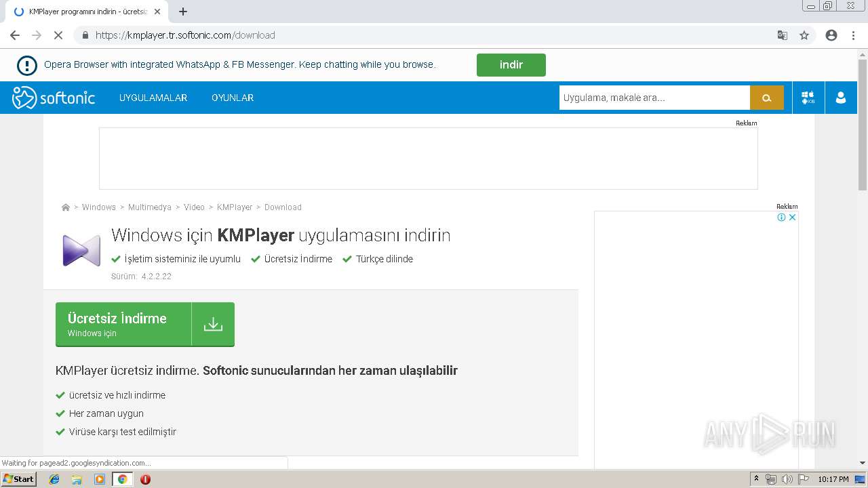Screen dimensions: 868x488
Task: Open the media player taskbar icon
Action: [100, 479]
